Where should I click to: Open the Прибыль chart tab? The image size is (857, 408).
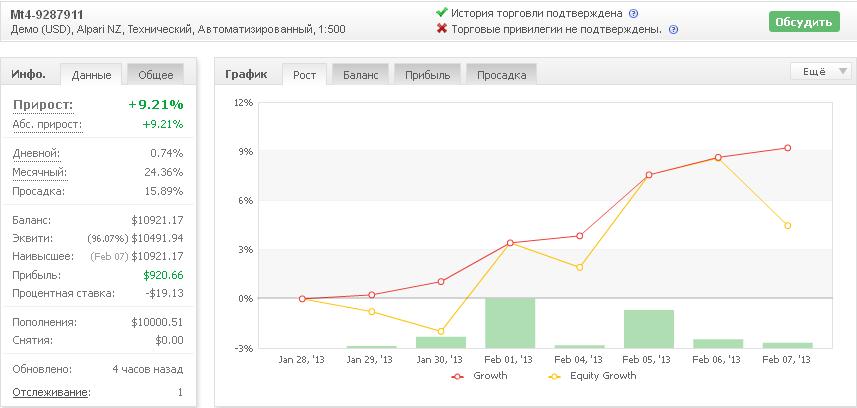(427, 75)
